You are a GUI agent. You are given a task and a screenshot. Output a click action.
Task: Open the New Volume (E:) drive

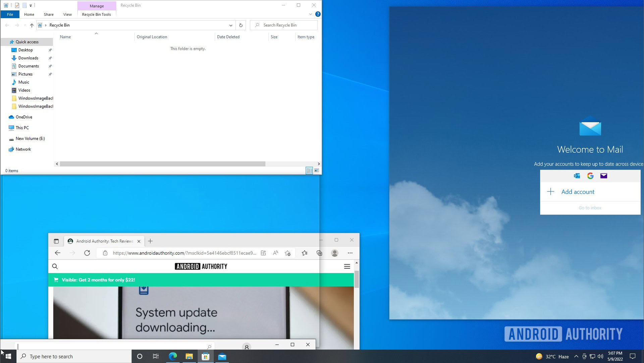30,138
